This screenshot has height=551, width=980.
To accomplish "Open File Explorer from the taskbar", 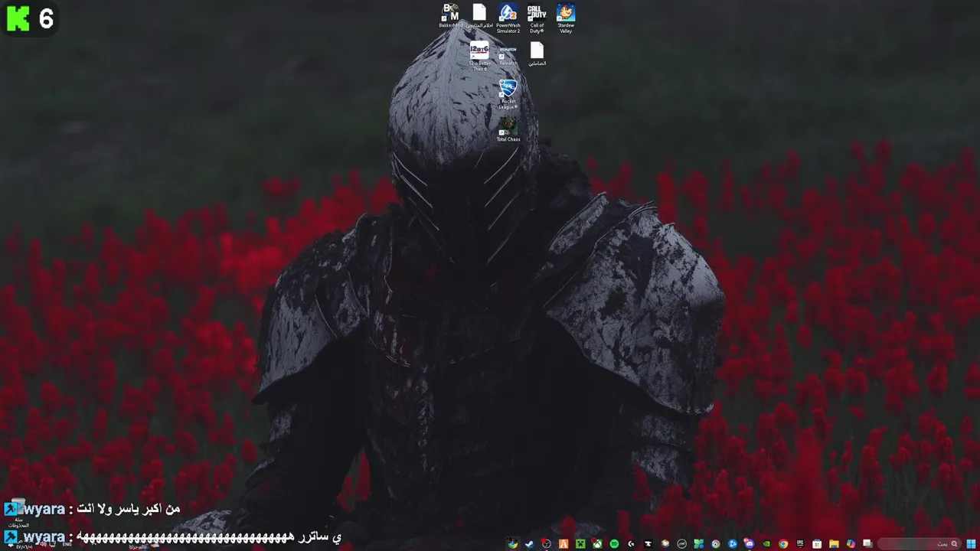I will [834, 544].
